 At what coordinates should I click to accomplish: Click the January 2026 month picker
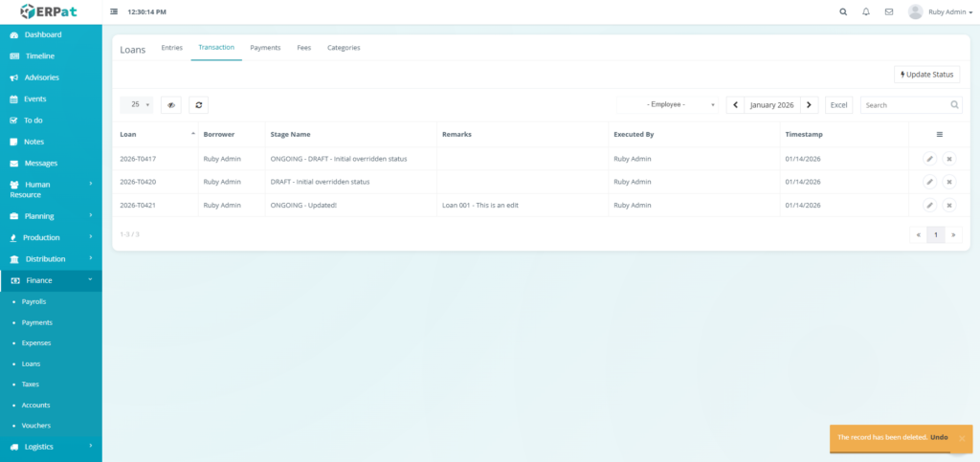[x=772, y=105]
